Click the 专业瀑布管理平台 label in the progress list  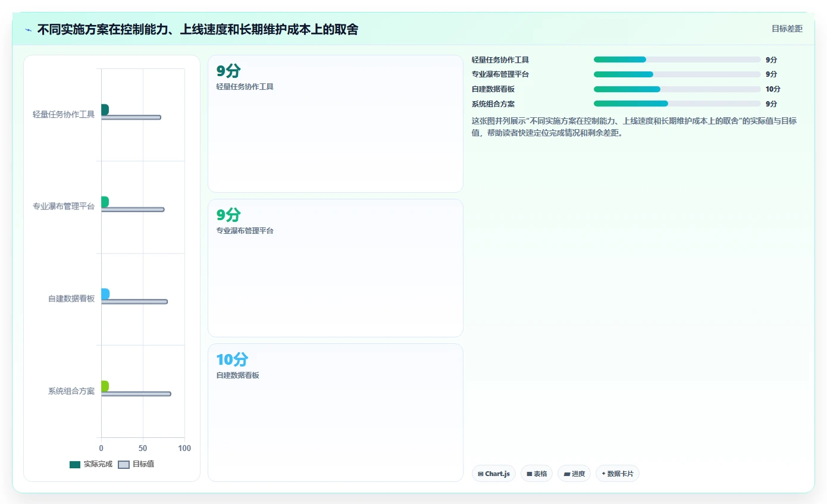pyautogui.click(x=500, y=74)
